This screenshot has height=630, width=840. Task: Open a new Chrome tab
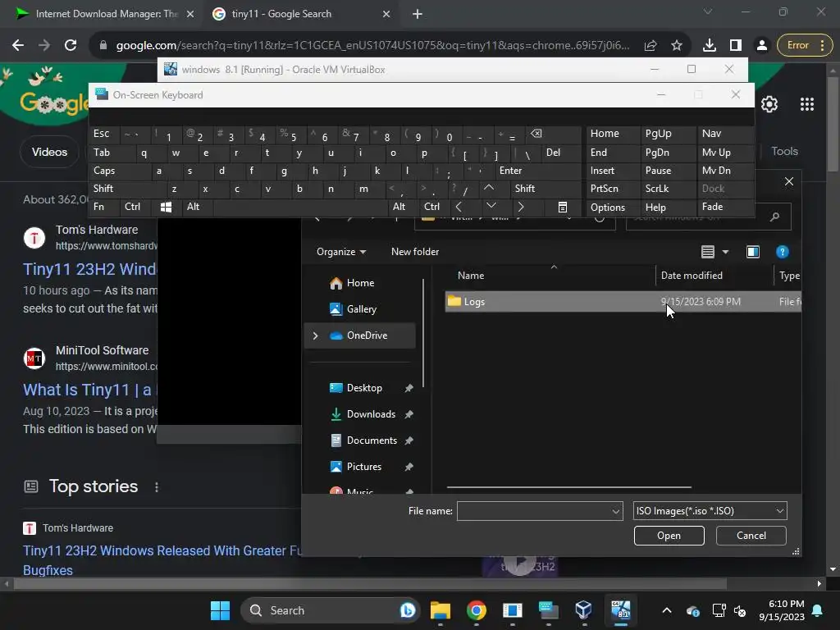pos(418,14)
